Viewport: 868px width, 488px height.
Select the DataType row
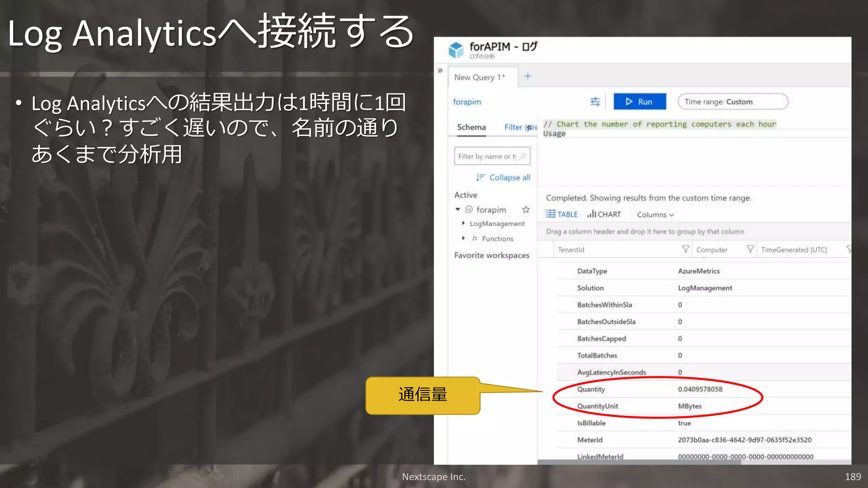(x=704, y=271)
